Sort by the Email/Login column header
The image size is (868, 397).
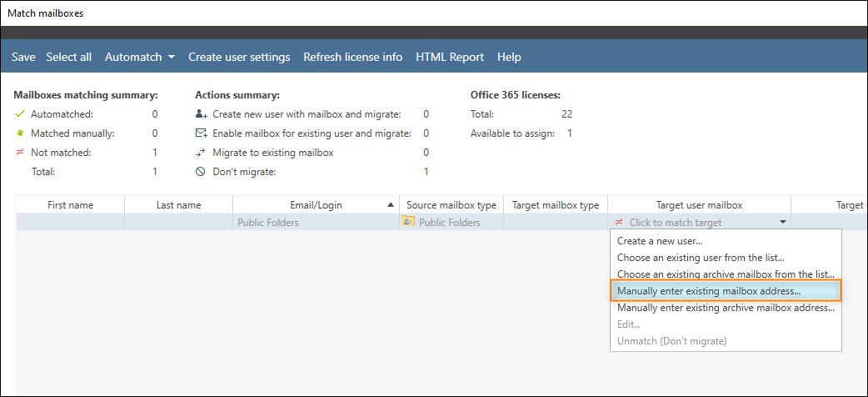click(x=316, y=205)
